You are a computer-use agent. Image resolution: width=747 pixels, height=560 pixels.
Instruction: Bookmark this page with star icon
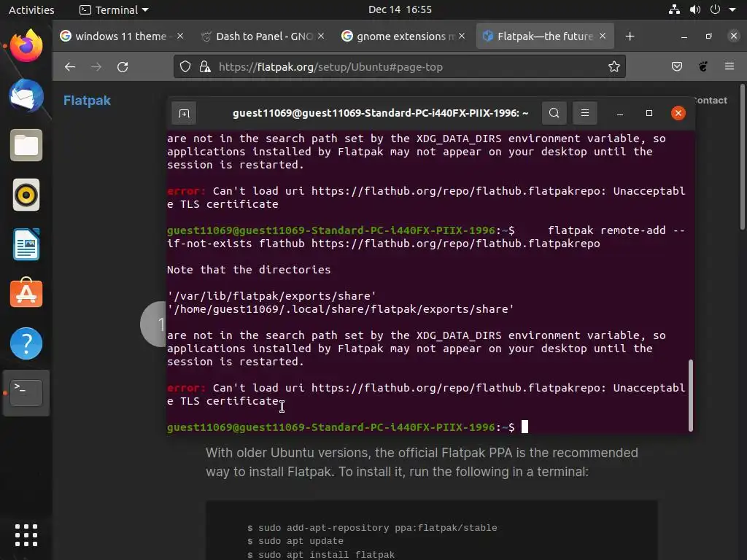(x=614, y=66)
